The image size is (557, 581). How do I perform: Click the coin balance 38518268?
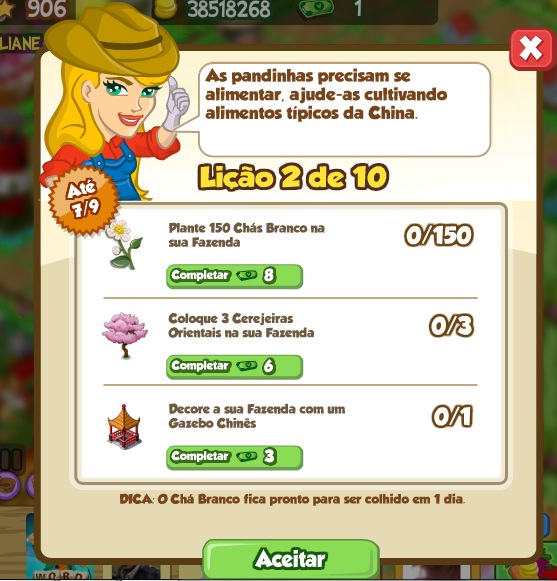pos(229,9)
